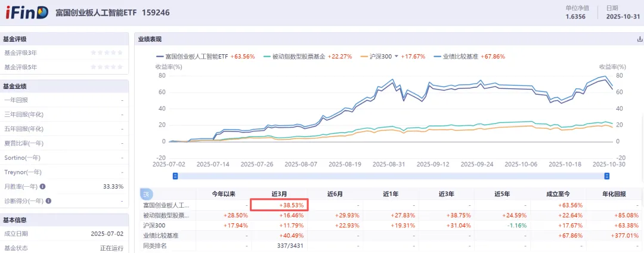Click the Treynor(一年) row

[x=64, y=172]
